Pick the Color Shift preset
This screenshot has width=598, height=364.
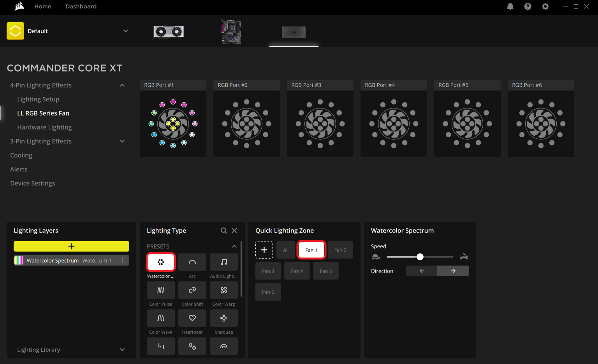[192, 290]
